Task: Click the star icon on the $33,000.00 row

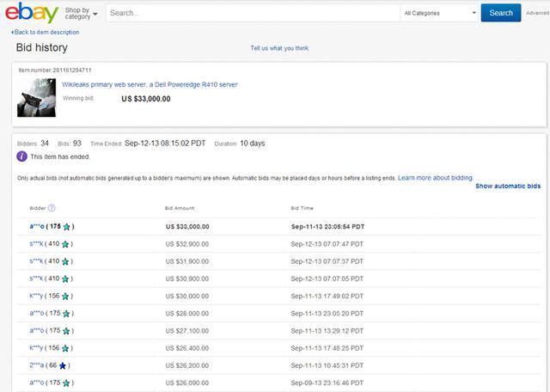Action: (x=66, y=227)
